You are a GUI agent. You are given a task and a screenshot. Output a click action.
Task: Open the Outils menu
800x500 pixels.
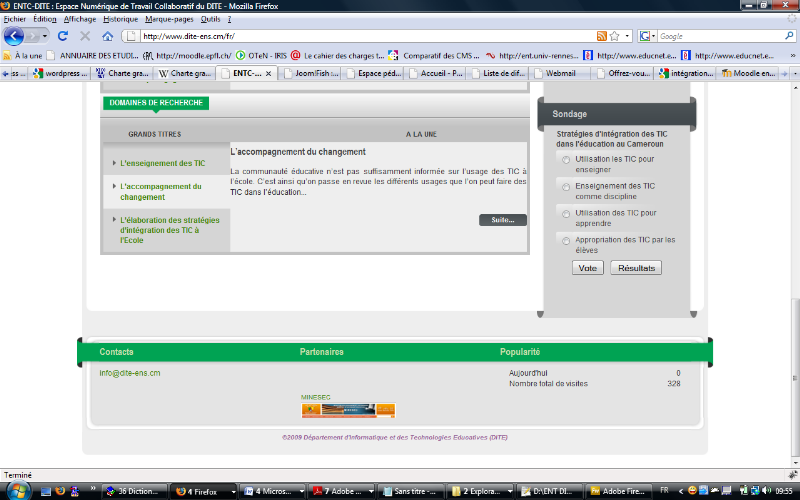(x=210, y=19)
